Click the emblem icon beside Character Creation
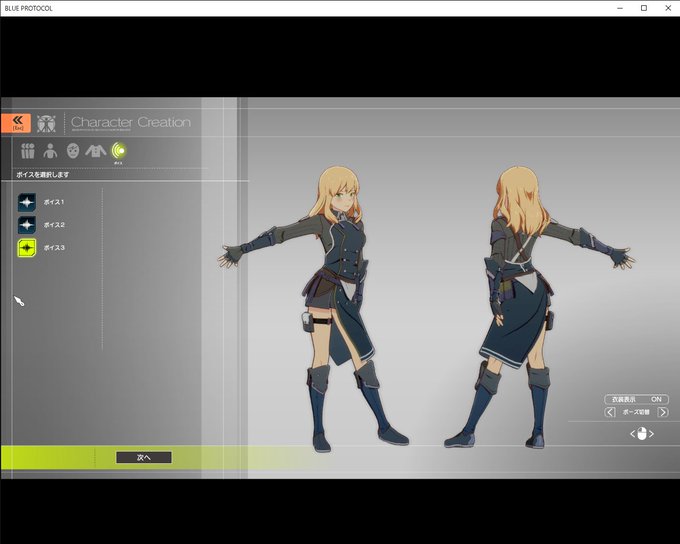 (x=46, y=124)
